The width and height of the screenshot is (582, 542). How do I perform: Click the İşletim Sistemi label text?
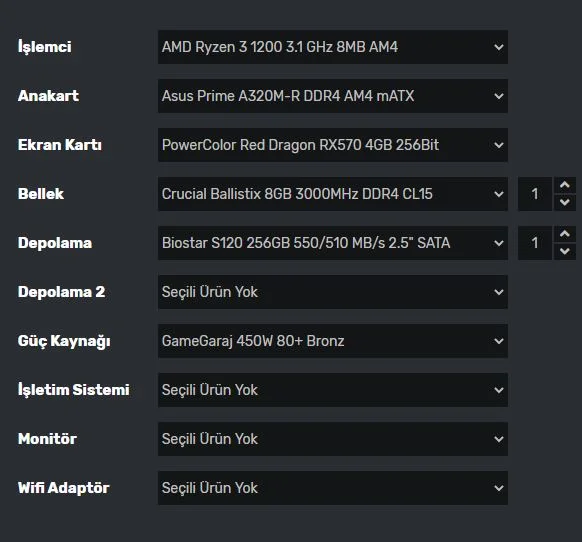point(74,390)
